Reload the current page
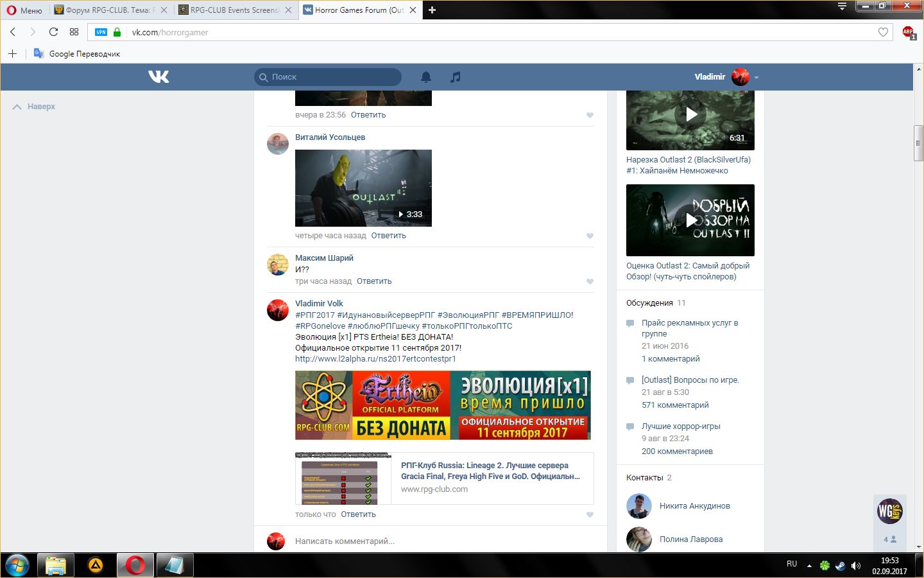 (x=53, y=32)
